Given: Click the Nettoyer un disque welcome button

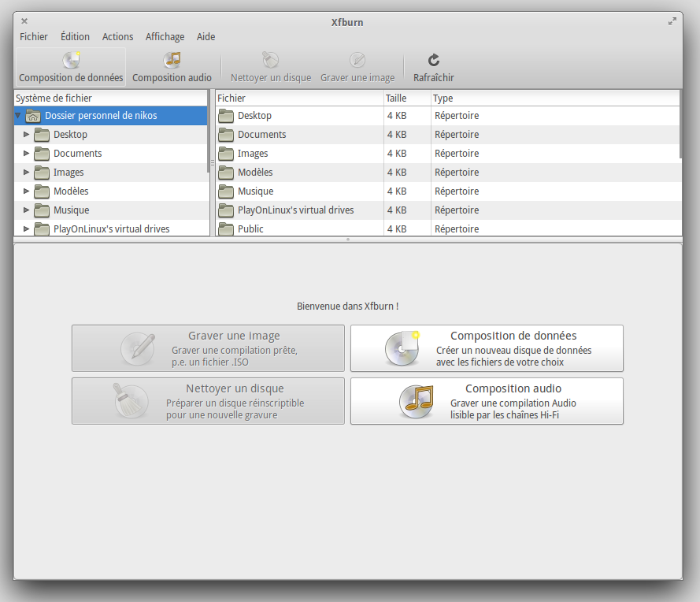Looking at the screenshot, I should tap(208, 401).
